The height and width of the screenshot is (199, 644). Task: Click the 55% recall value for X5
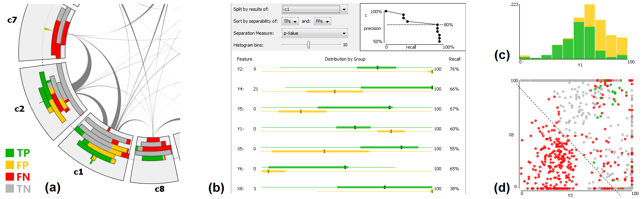(454, 149)
